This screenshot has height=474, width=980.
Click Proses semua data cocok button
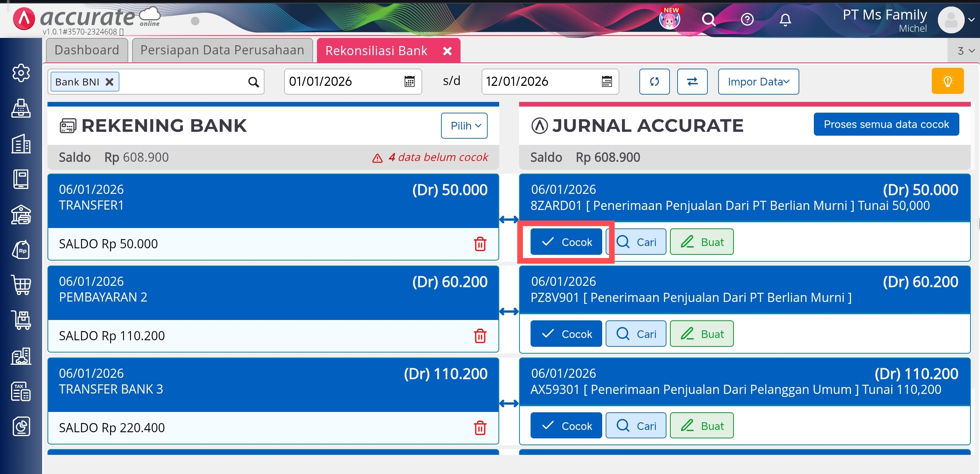(x=886, y=124)
